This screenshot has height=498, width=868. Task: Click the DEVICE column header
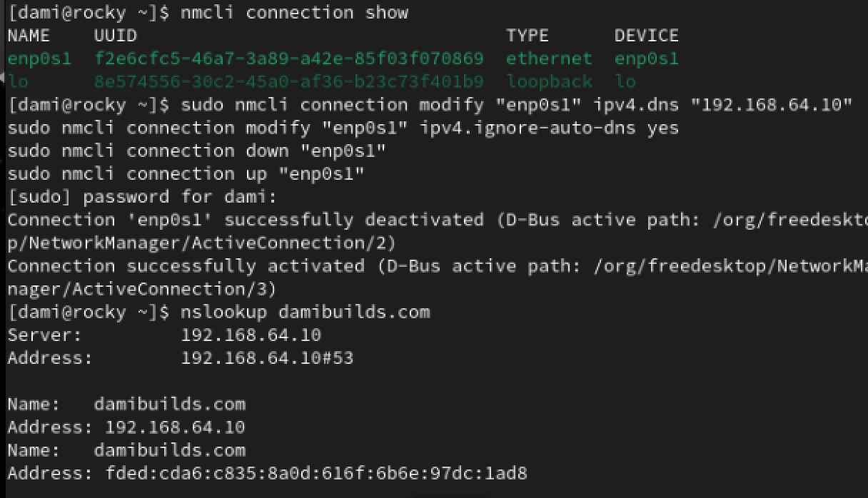pos(646,36)
